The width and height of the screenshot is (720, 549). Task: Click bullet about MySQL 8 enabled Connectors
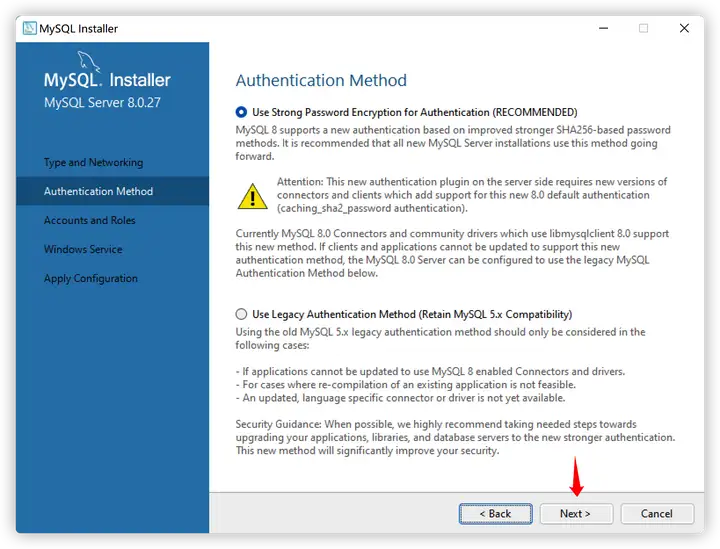point(430,371)
